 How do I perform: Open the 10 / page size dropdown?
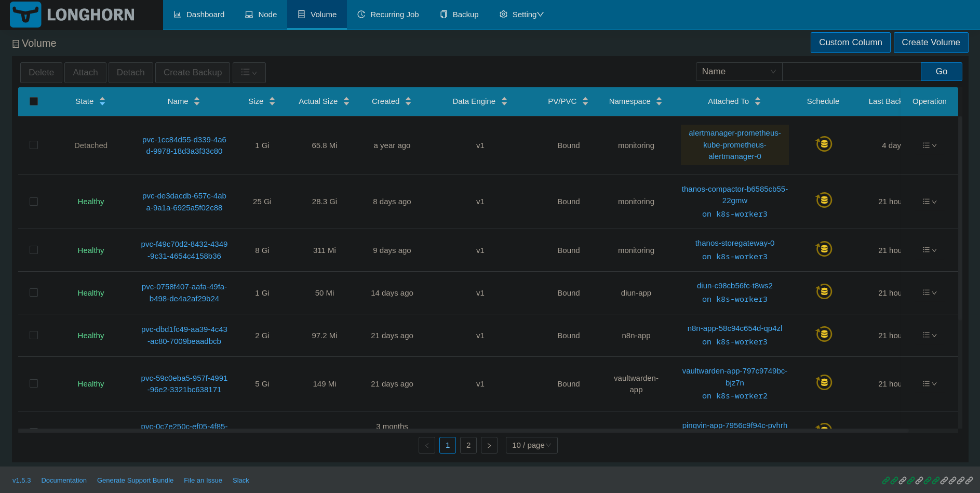(532, 445)
